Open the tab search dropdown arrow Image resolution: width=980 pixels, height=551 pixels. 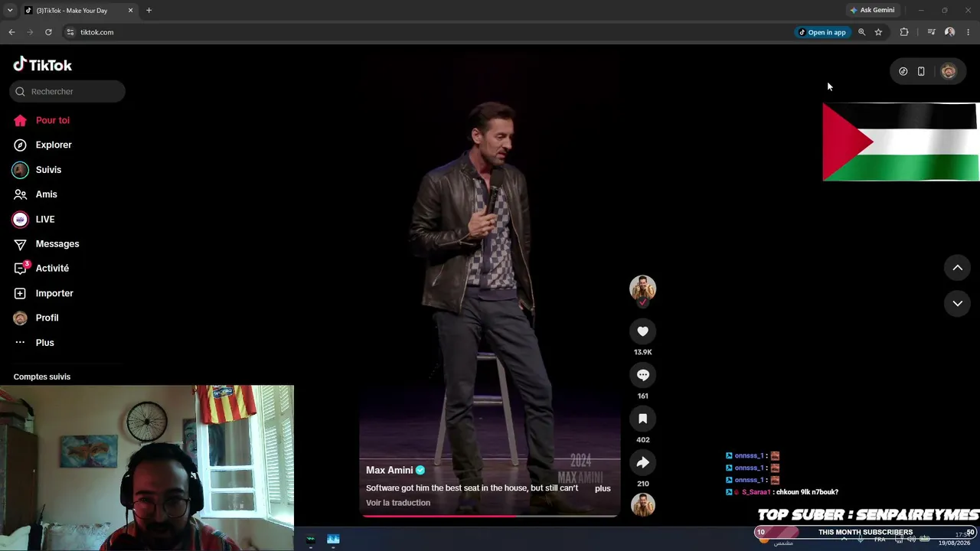[x=10, y=11]
